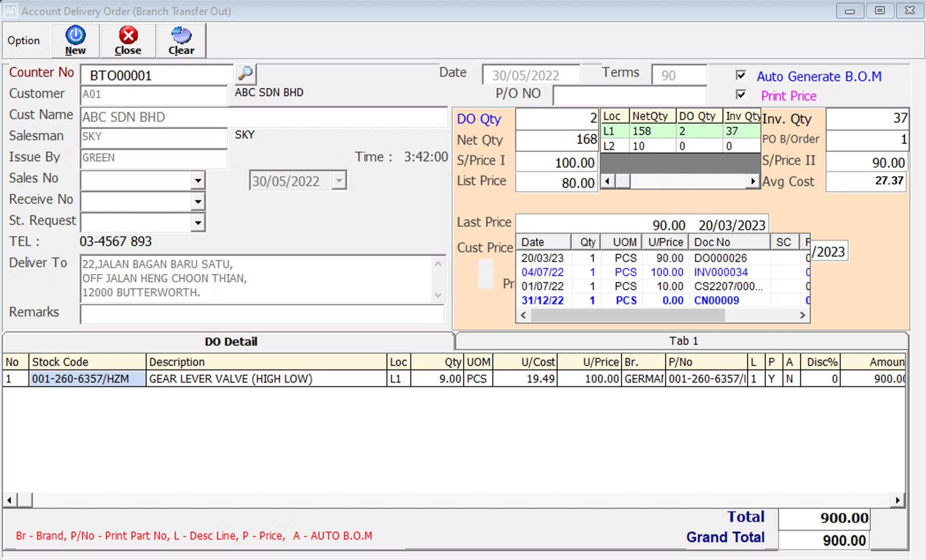Switch to the DO Detail tab

click(230, 342)
